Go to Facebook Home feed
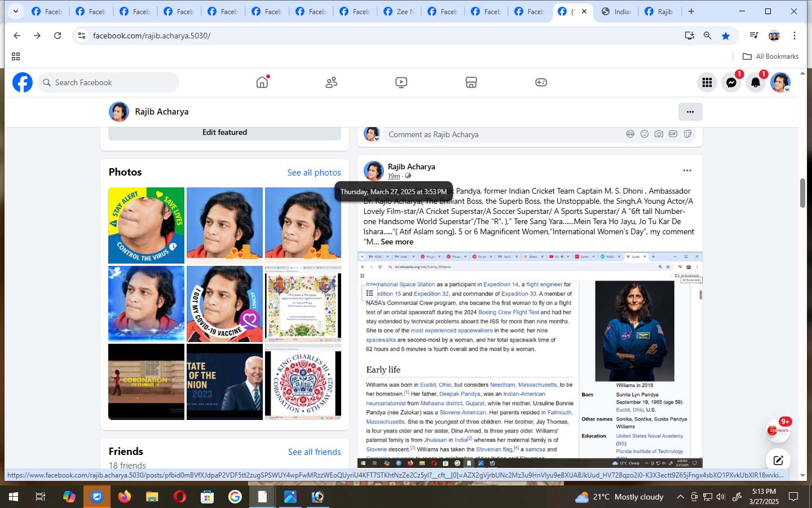Image resolution: width=812 pixels, height=508 pixels. pos(262,82)
